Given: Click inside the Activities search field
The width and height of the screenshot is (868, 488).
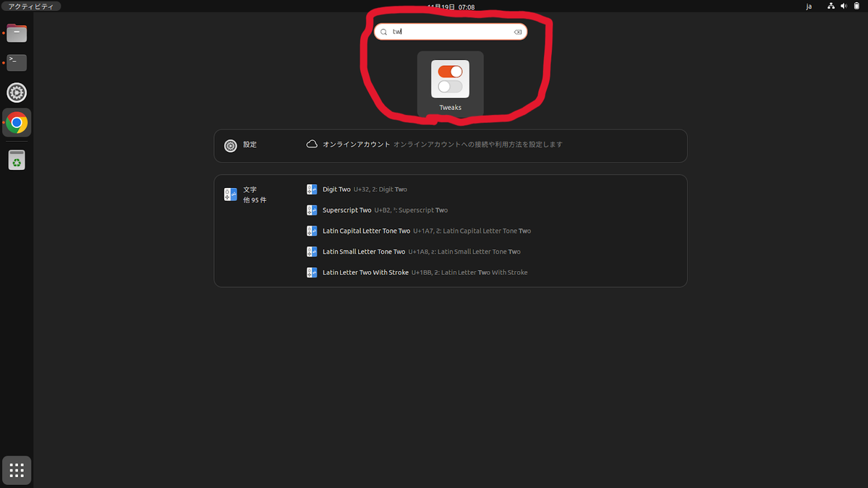Looking at the screenshot, I should coord(450,32).
